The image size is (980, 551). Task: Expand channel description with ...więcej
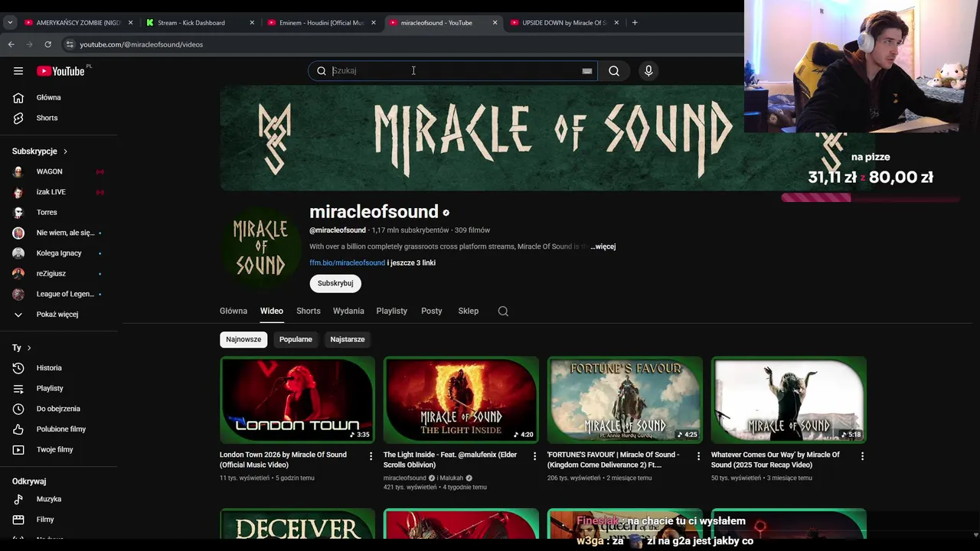603,246
